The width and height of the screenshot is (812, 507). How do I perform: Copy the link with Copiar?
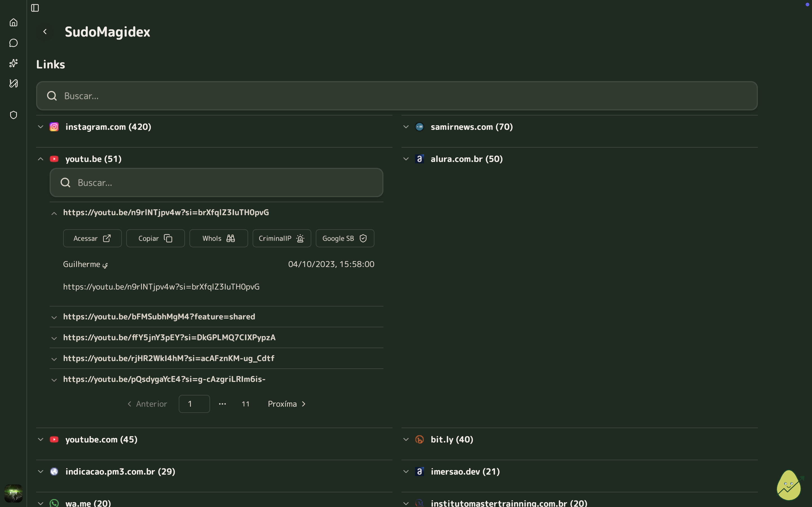pos(155,238)
